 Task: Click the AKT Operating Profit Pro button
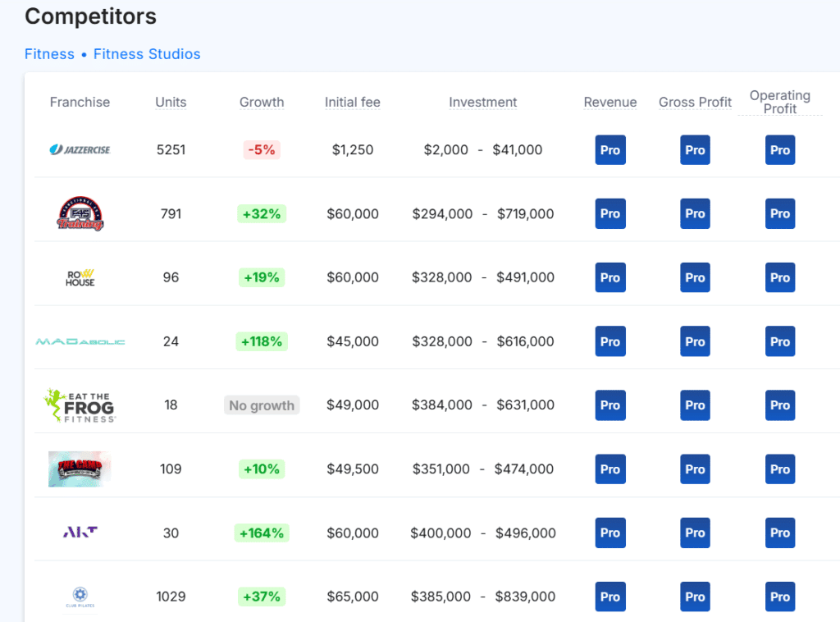780,533
